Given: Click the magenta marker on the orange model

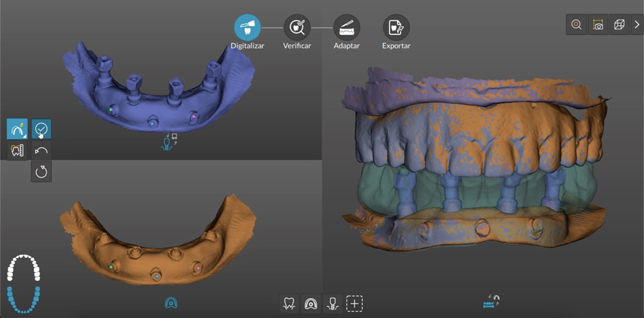Looking at the screenshot, I should click(x=198, y=269).
